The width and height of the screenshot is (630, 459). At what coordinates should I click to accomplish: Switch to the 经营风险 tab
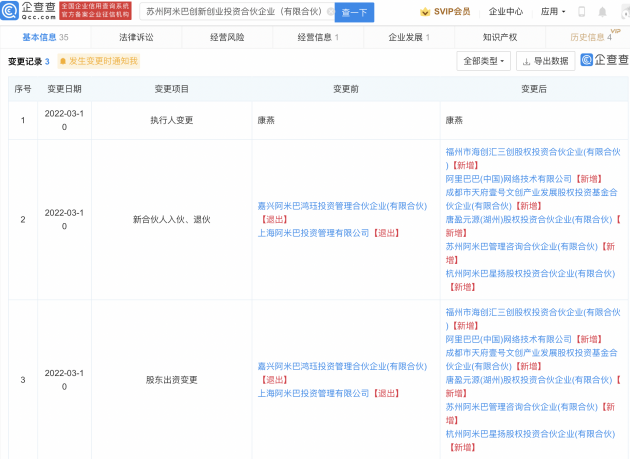[x=227, y=37]
